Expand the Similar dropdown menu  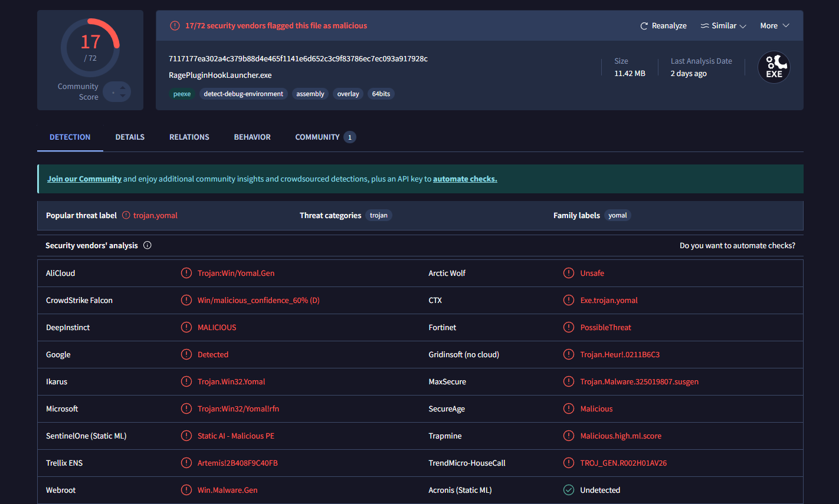point(723,26)
